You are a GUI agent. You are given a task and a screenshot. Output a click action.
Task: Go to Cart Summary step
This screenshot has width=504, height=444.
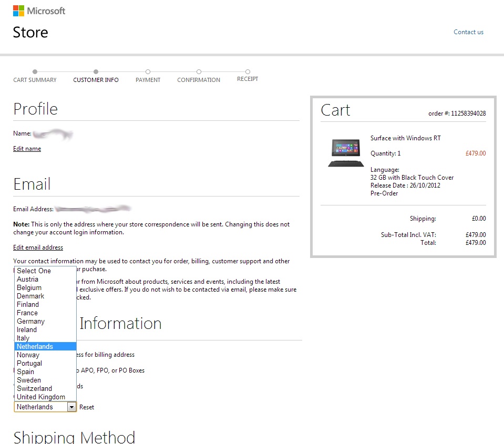tap(35, 80)
